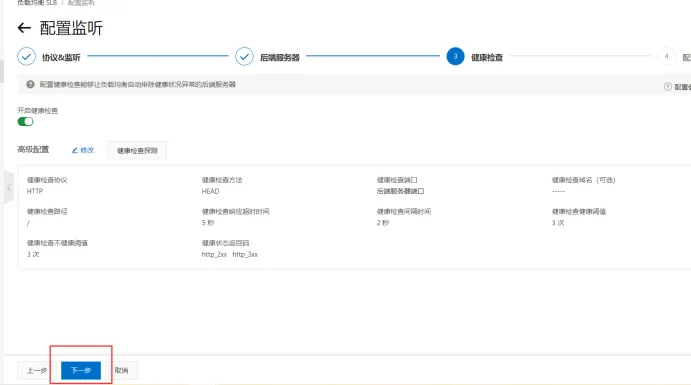Viewport: 691px width, 385px height.
Task: Select the 后端服务器 step label
Action: click(x=279, y=57)
